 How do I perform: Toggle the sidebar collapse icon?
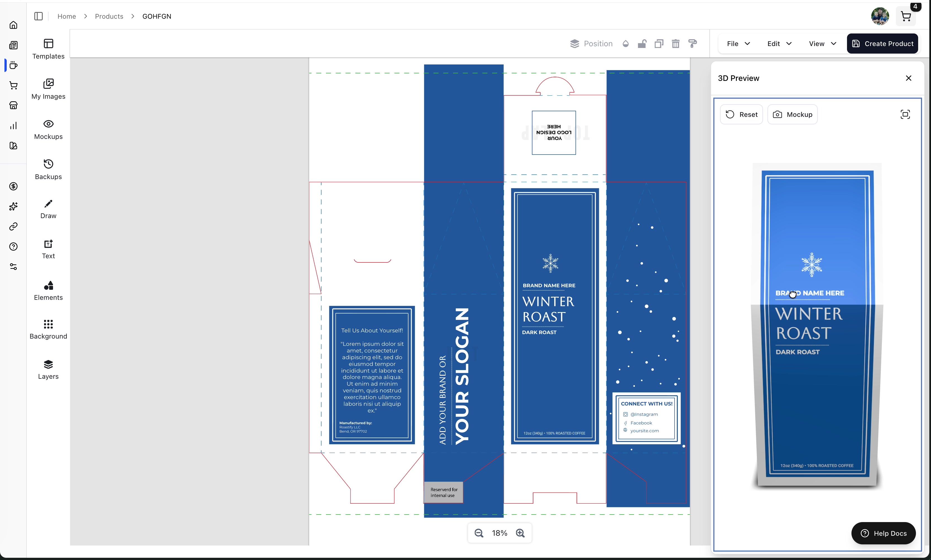(x=39, y=16)
